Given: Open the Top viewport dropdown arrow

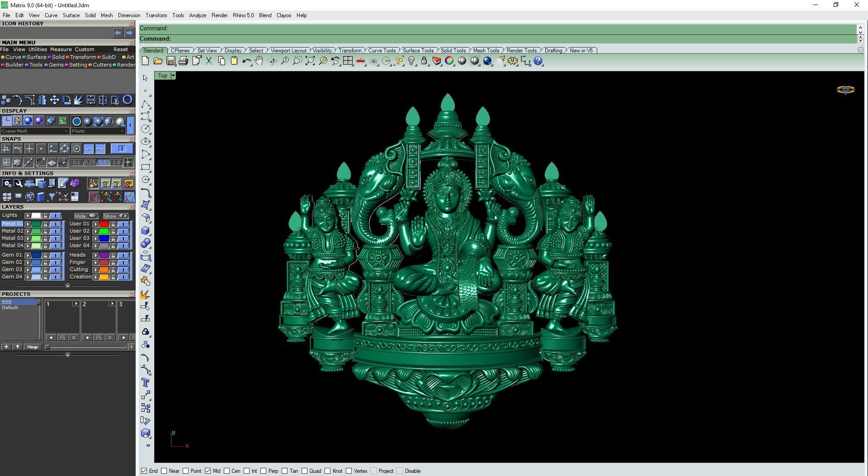Looking at the screenshot, I should click(x=173, y=76).
